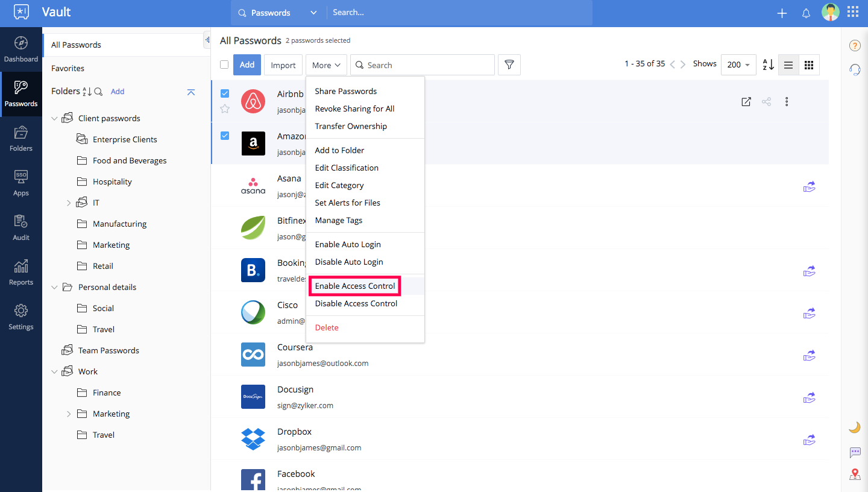This screenshot has height=492, width=868.
Task: Tick the select-all passwords checkbox
Action: (224, 65)
